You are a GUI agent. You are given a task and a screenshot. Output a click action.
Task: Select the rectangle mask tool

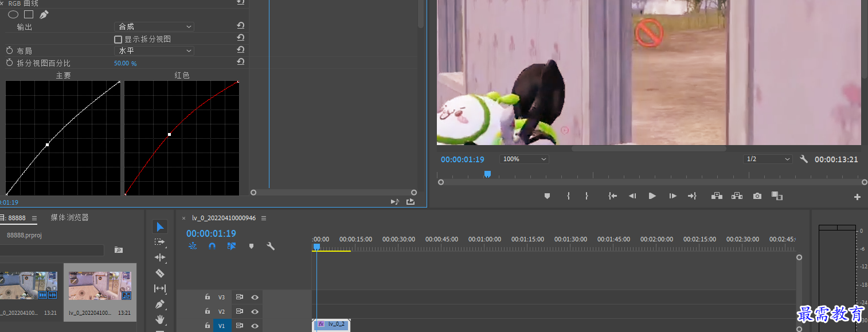coord(29,14)
